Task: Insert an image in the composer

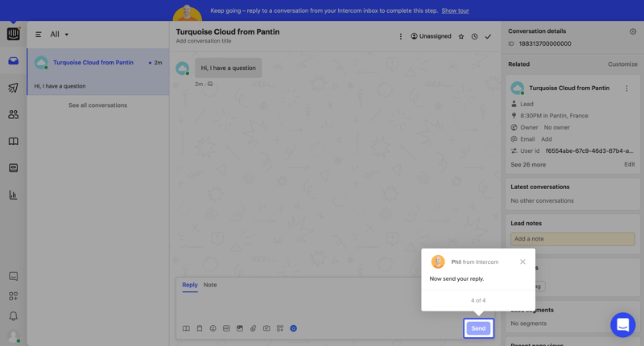Action: (x=240, y=328)
